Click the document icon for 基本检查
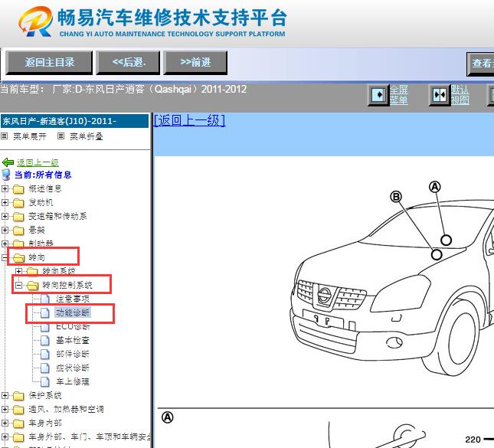Screen dimensions: 494x448 (x=45, y=341)
